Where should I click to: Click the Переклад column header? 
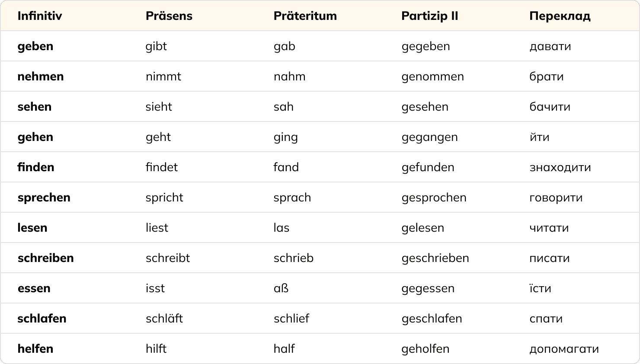(x=560, y=16)
